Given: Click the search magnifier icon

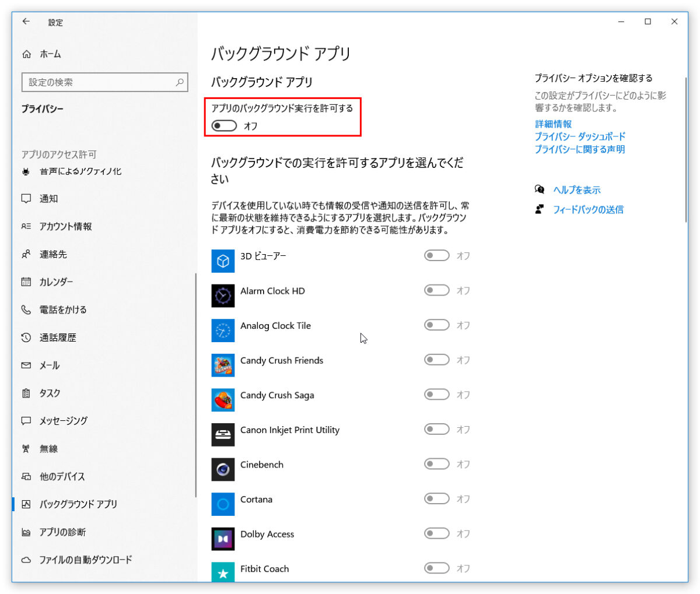Looking at the screenshot, I should [x=180, y=82].
